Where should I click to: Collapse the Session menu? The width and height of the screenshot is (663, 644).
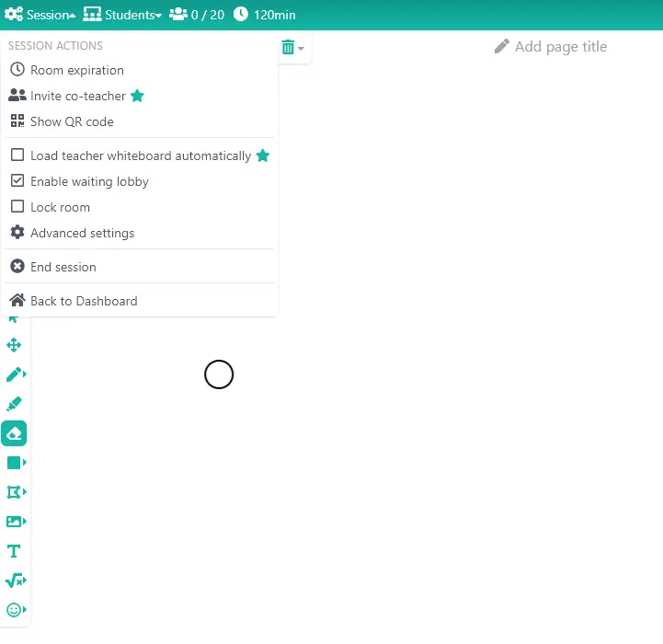coord(40,15)
